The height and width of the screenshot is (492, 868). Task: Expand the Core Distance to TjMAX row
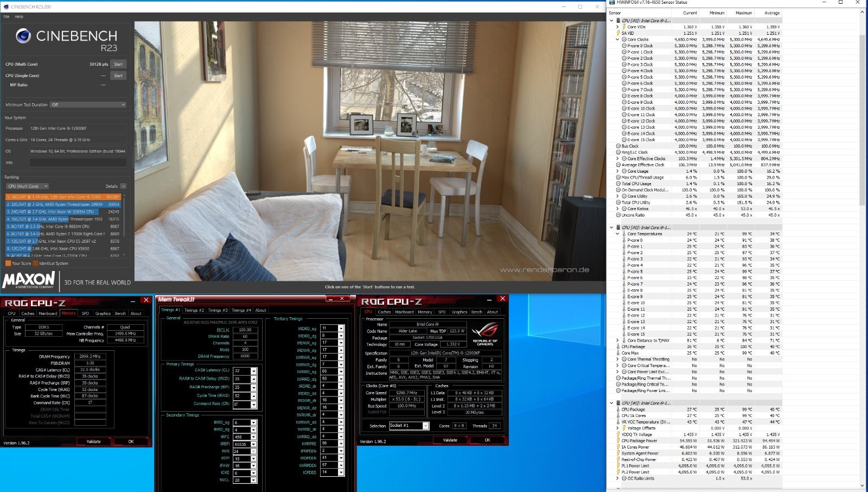617,340
